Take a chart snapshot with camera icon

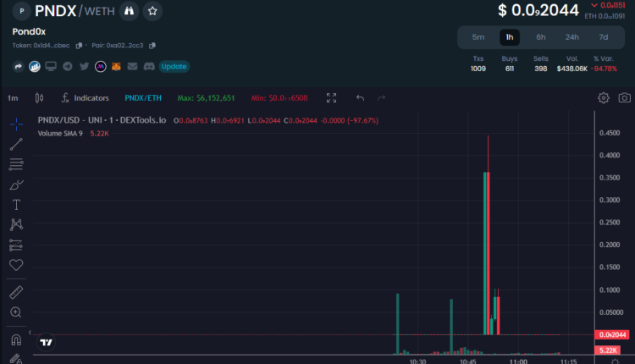(624, 98)
